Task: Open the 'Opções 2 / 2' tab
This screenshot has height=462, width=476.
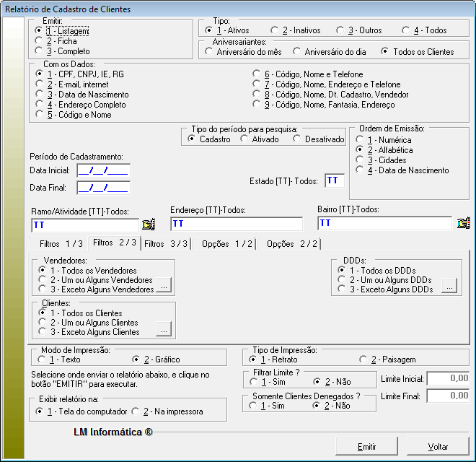Action: tap(291, 244)
